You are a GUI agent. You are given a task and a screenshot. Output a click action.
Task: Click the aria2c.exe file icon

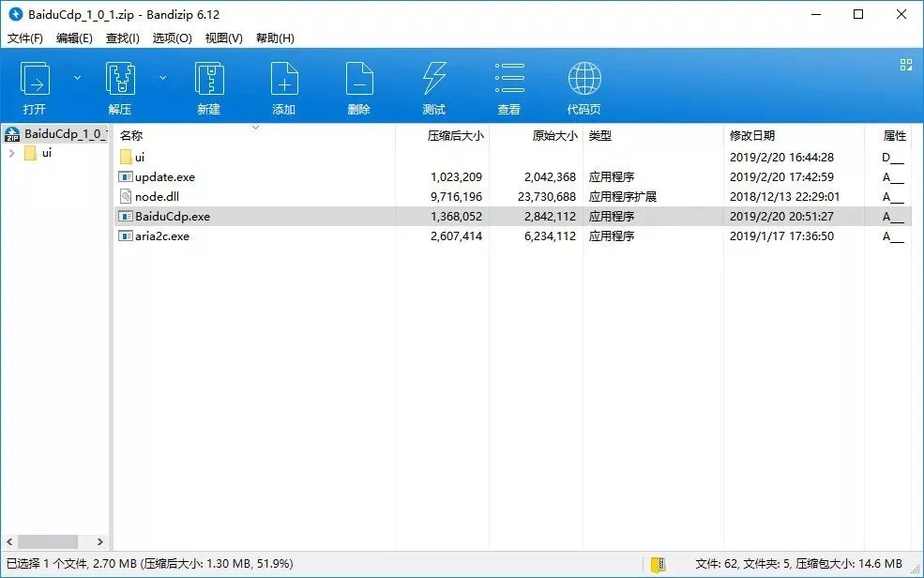pos(126,236)
